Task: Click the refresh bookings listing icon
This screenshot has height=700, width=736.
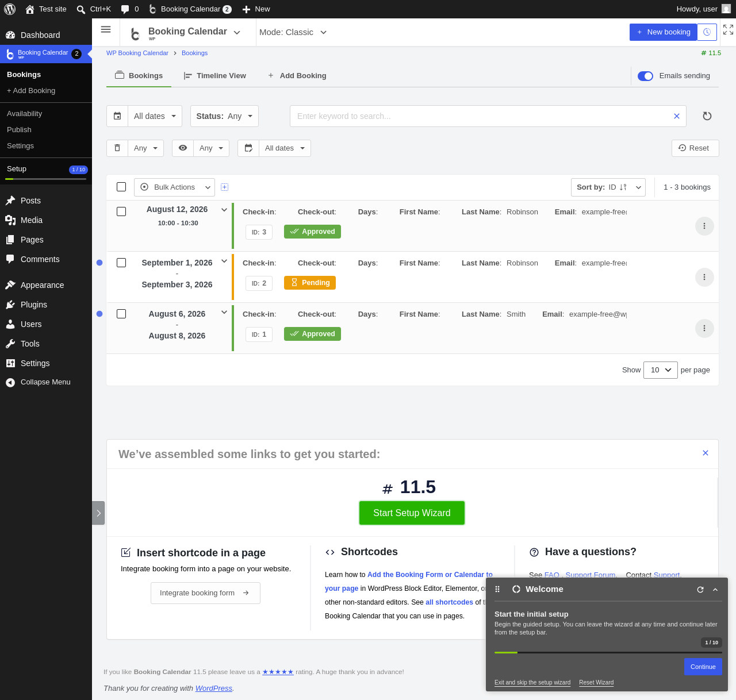Action: (707, 116)
